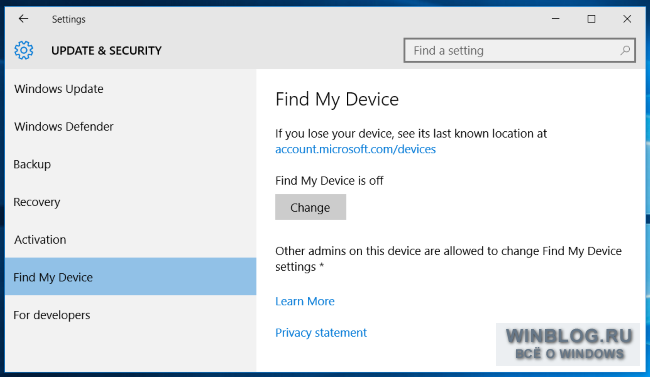Viewport: 650px width, 377px height.
Task: Click the 'Find My Device is off' status text
Action: 329,181
